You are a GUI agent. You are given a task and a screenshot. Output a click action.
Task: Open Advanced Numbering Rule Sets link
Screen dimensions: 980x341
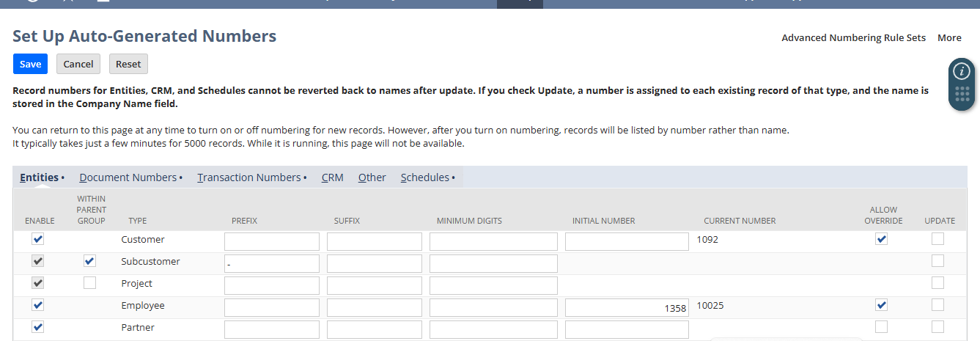pos(853,37)
